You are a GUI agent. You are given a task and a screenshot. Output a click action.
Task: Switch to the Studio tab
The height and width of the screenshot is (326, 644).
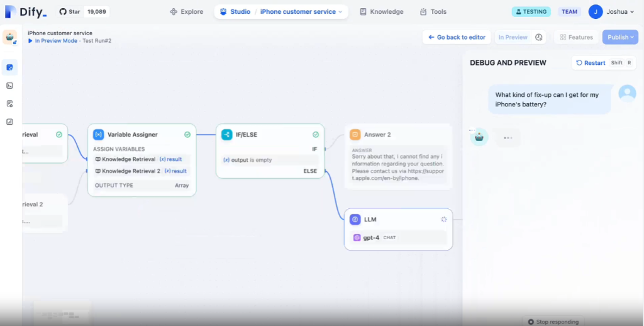pos(235,11)
